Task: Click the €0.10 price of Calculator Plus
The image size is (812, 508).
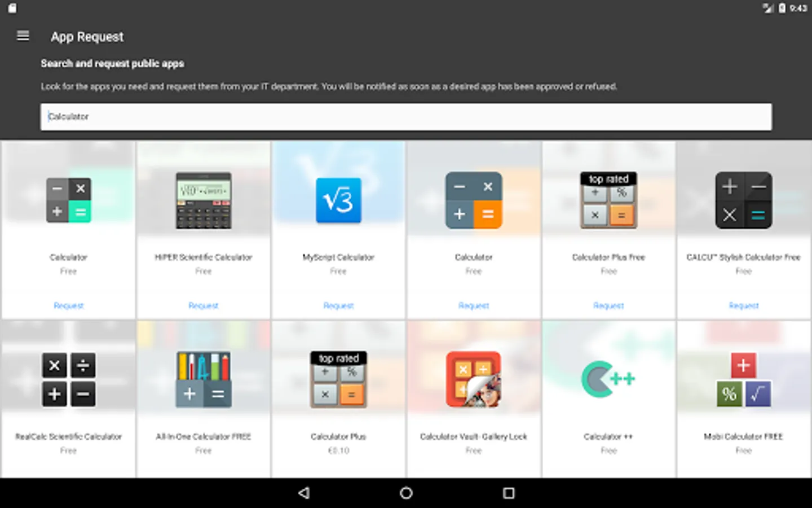Action: coord(338,450)
